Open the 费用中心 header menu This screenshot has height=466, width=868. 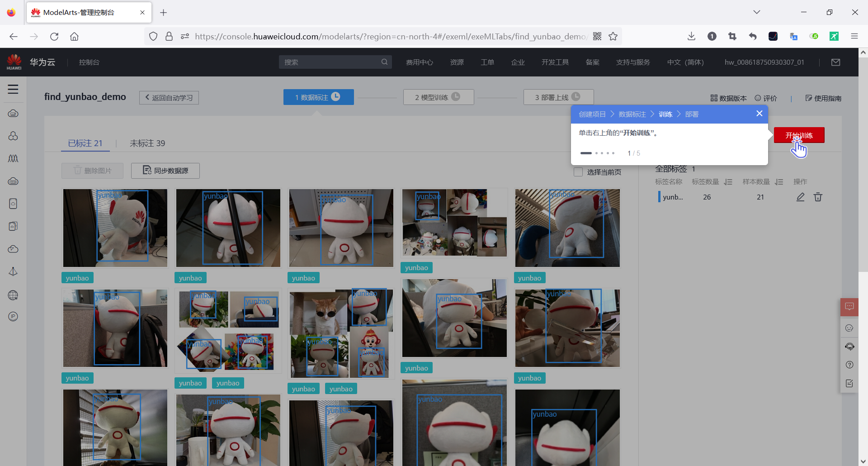click(420, 62)
